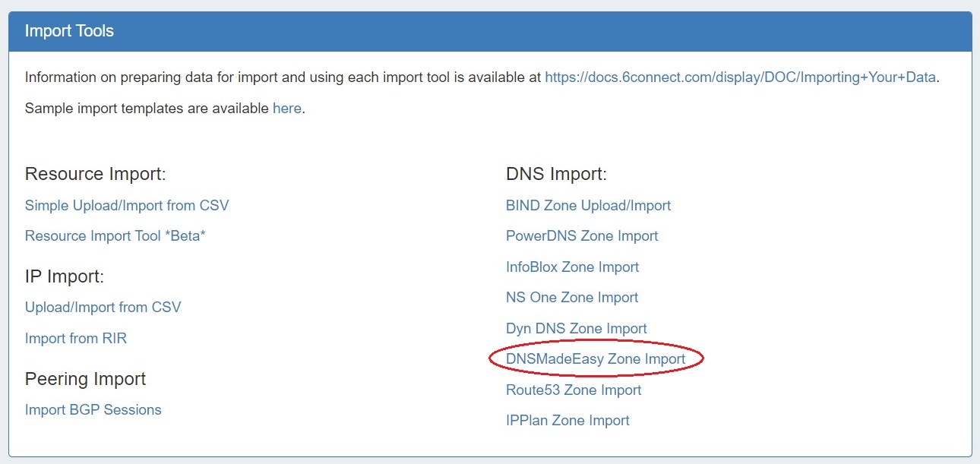Open NS One Zone Import

click(x=572, y=297)
